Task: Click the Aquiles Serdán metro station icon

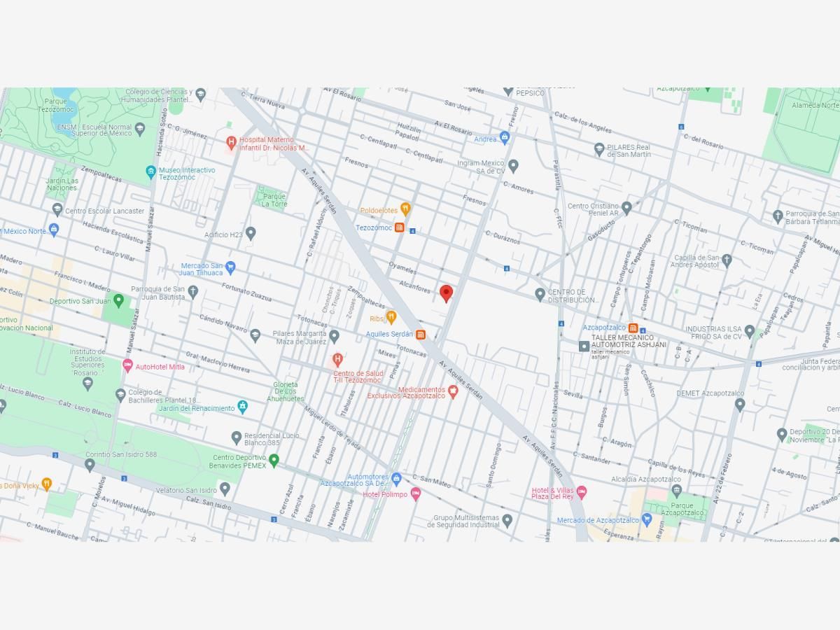Action: pos(420,335)
